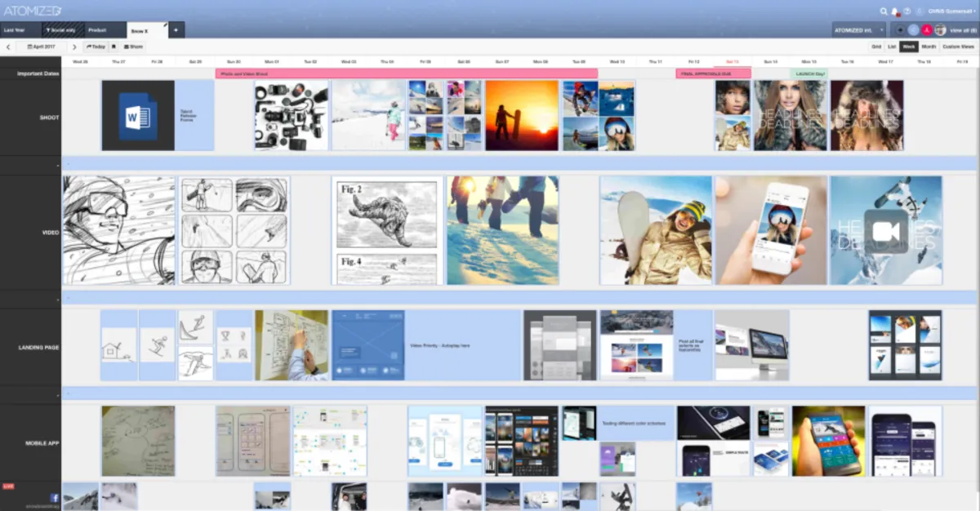980x511 pixels.
Task: Open the camera gear flat-lay thumbnail
Action: tap(292, 115)
